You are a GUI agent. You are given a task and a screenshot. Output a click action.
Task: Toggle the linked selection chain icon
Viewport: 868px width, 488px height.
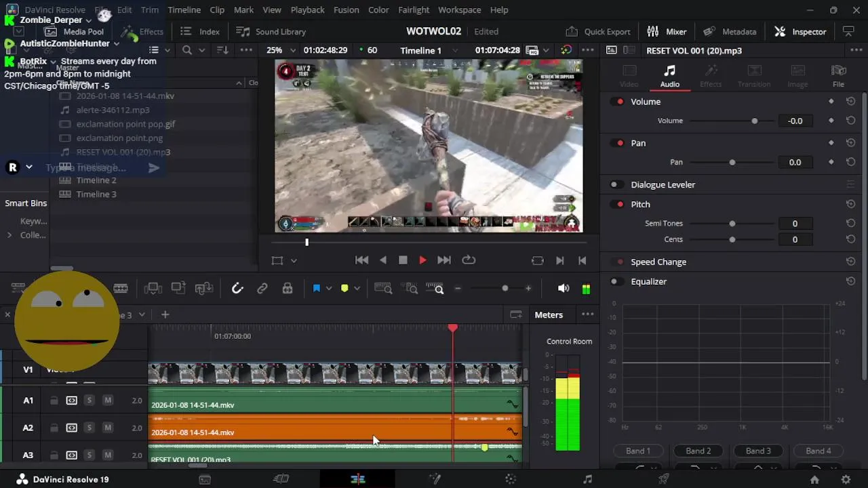click(262, 289)
